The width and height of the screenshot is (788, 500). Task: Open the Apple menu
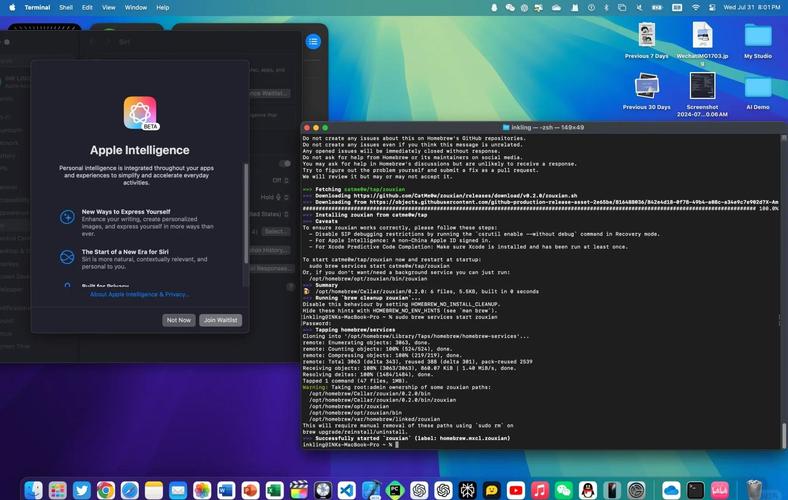12,8
